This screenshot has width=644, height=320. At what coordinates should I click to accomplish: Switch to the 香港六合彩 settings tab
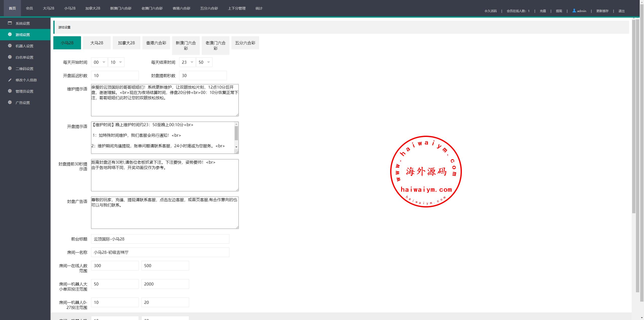156,43
